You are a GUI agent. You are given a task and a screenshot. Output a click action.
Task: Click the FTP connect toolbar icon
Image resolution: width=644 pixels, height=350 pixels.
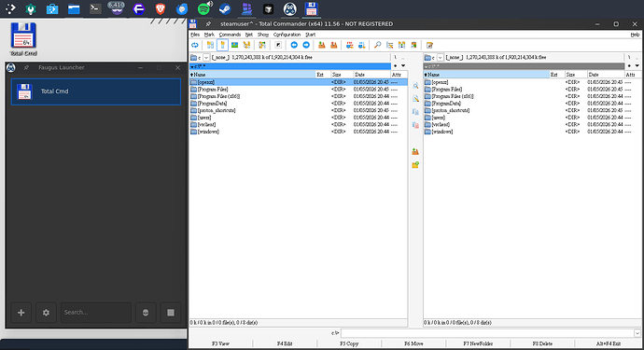pos(349,45)
